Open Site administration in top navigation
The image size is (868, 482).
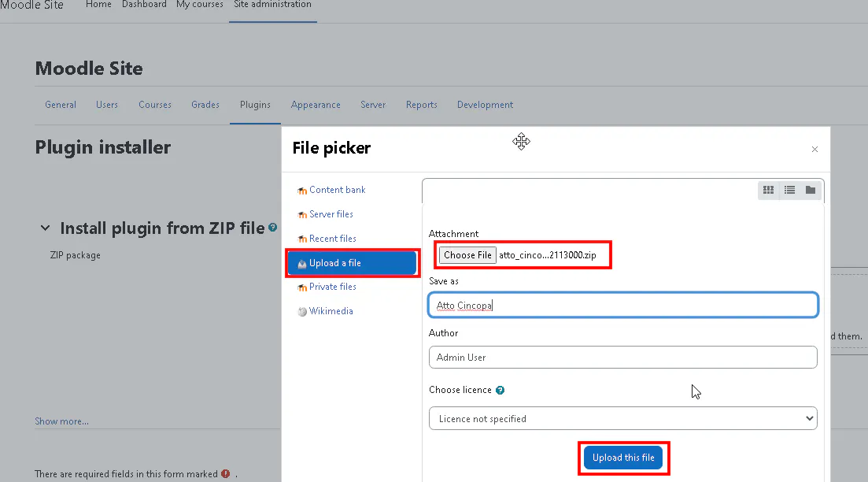coord(272,5)
